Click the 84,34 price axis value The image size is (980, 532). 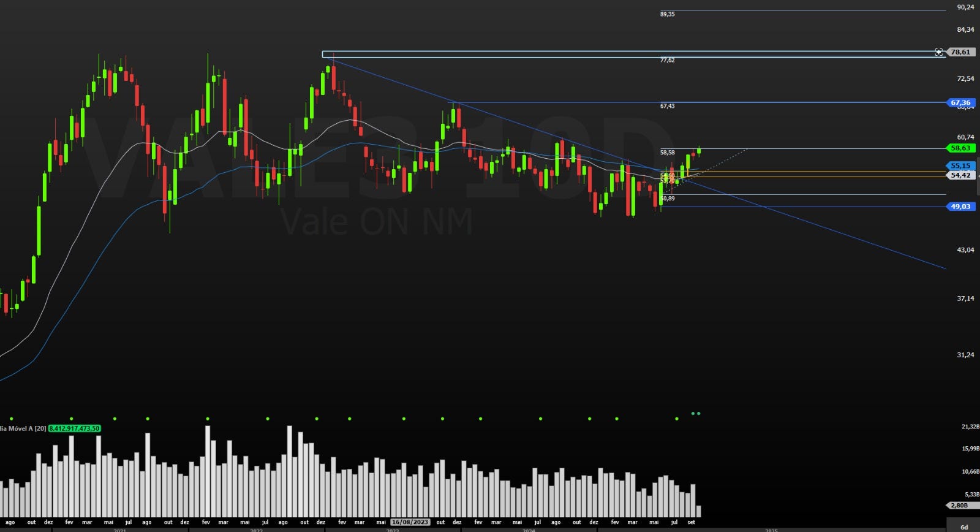coord(965,29)
